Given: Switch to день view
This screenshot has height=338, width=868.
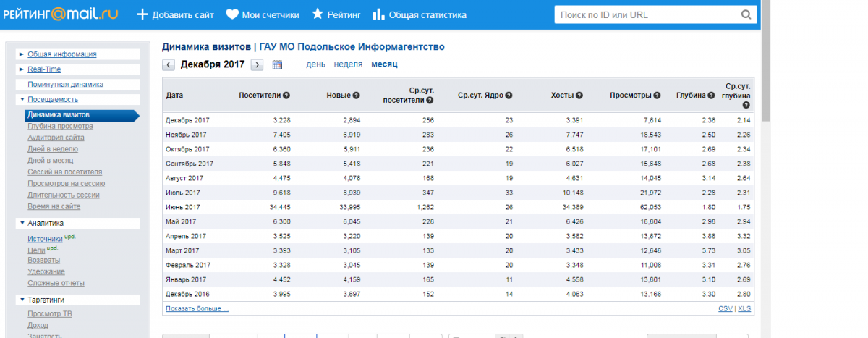Looking at the screenshot, I should coord(315,64).
